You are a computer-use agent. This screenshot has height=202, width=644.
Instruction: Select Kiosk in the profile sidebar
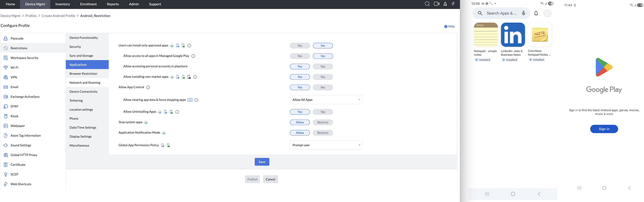point(14,116)
